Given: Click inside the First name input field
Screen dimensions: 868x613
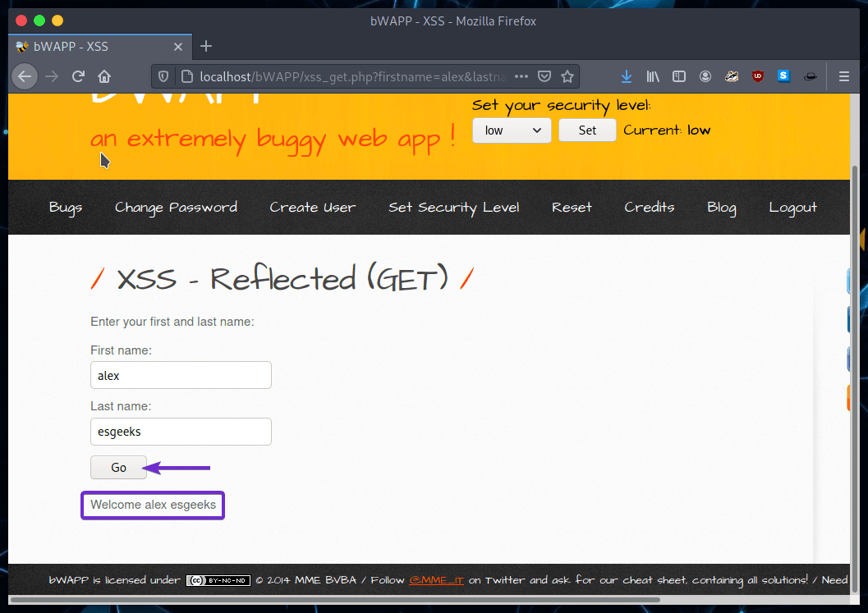Looking at the screenshot, I should pyautogui.click(x=181, y=375).
